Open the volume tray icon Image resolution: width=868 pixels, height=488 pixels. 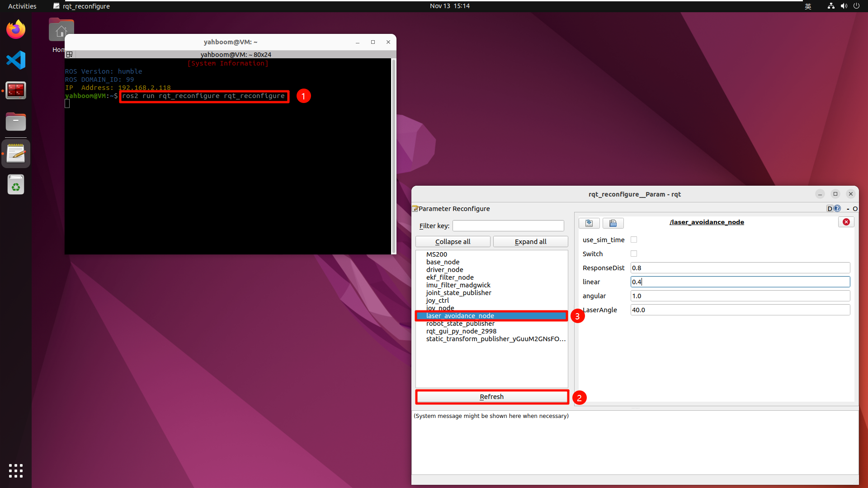pyautogui.click(x=844, y=6)
